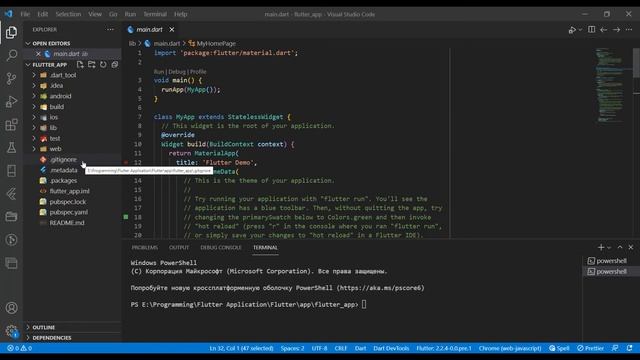Open the Terminal menu
This screenshot has height=360, width=640.
tap(155, 14)
